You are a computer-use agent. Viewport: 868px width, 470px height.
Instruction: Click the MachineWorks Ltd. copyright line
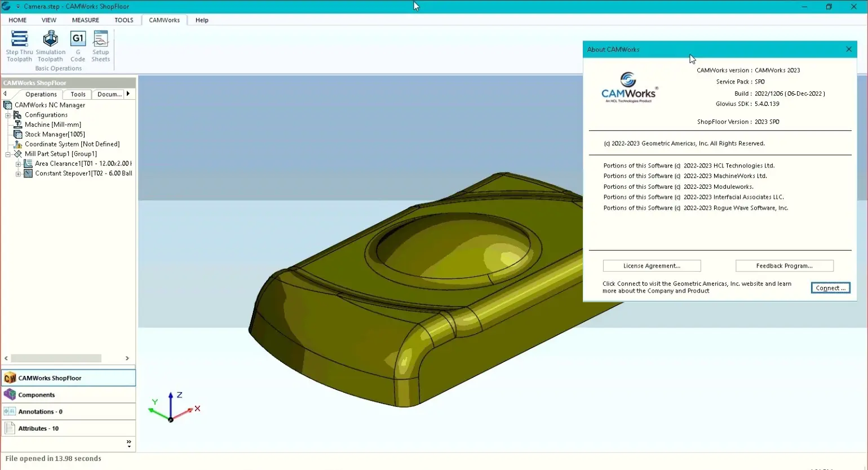pos(685,176)
